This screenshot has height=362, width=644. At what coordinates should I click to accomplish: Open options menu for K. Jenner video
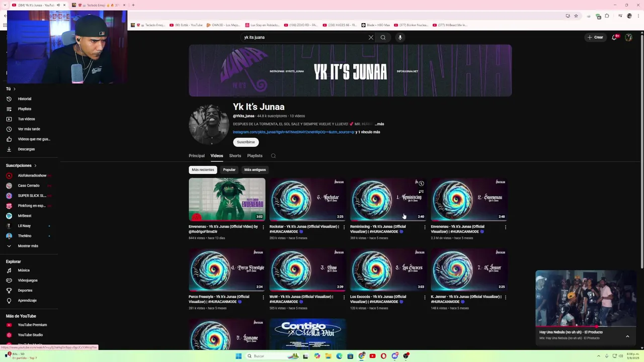(506, 297)
